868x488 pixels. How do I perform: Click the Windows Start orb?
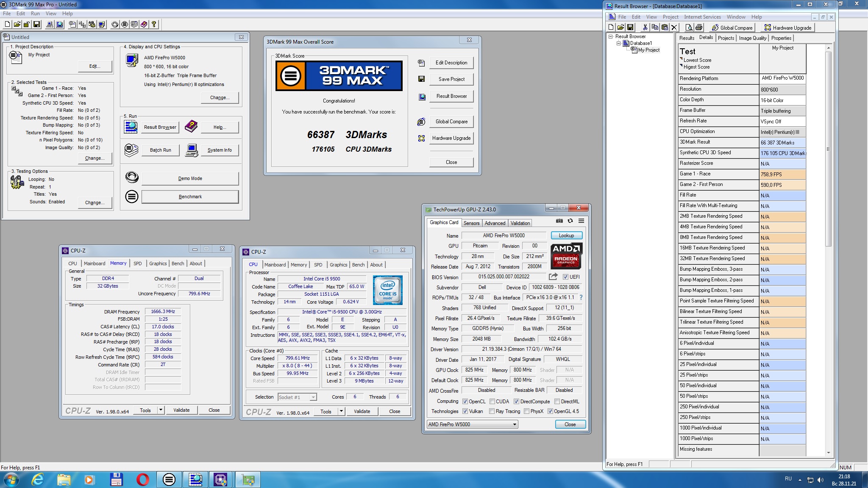11,480
